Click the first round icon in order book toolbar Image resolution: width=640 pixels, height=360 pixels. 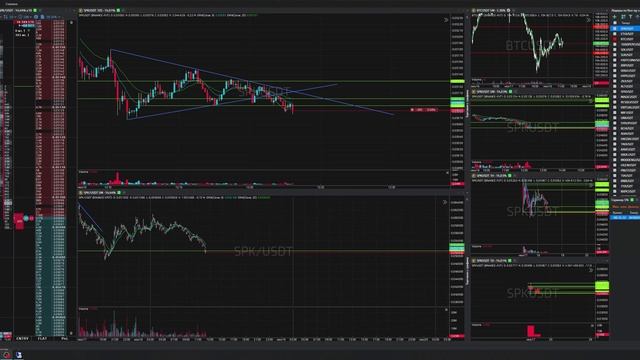(x=36, y=17)
